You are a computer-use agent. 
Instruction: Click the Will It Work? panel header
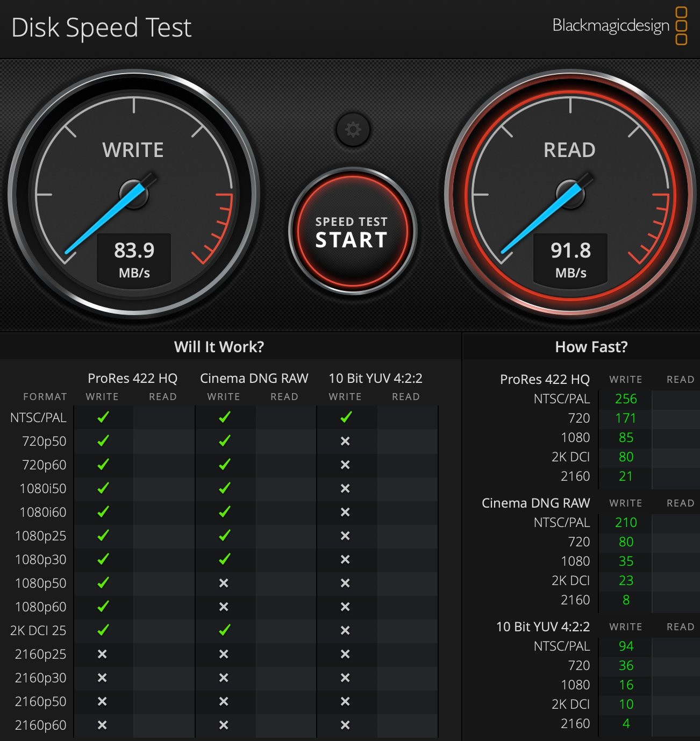coord(219,347)
